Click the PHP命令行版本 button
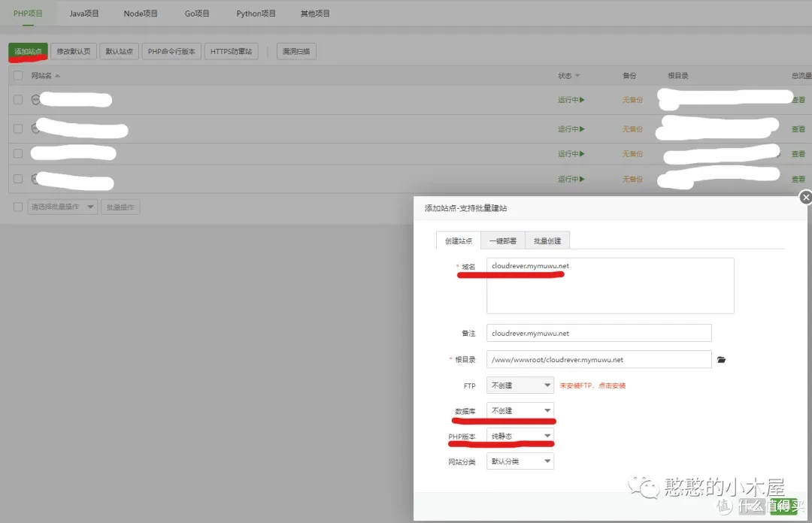 tap(171, 51)
